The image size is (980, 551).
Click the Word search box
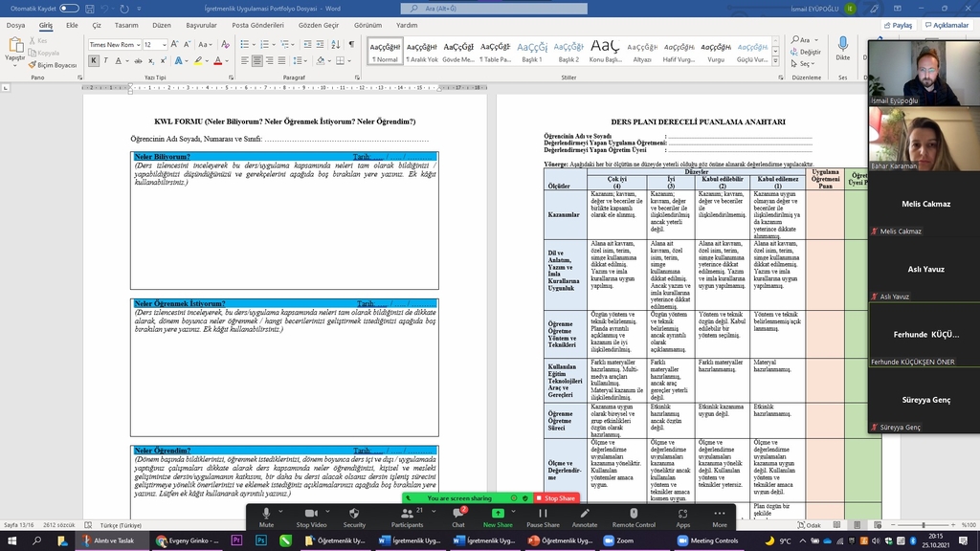[x=494, y=9]
